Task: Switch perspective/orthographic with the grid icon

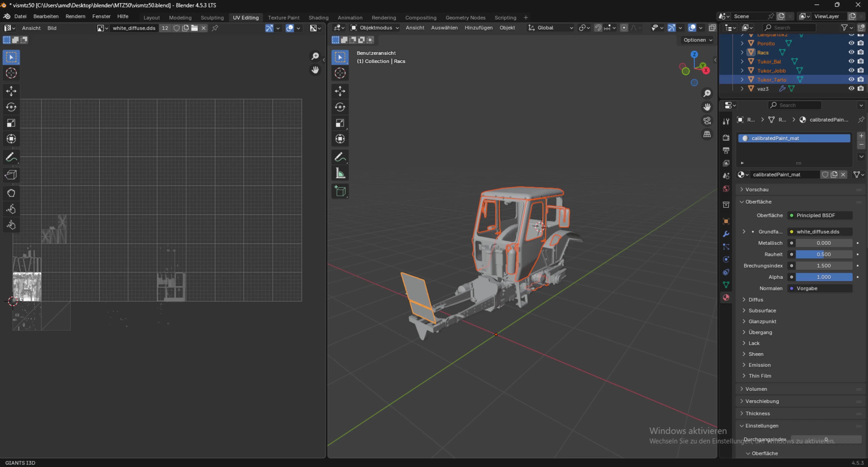Action: [x=707, y=134]
